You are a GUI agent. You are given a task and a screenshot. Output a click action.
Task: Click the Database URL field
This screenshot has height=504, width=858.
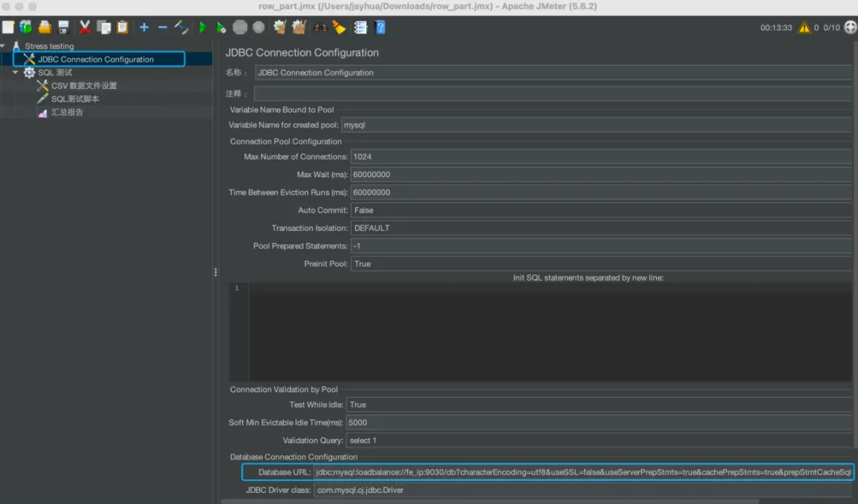click(583, 472)
